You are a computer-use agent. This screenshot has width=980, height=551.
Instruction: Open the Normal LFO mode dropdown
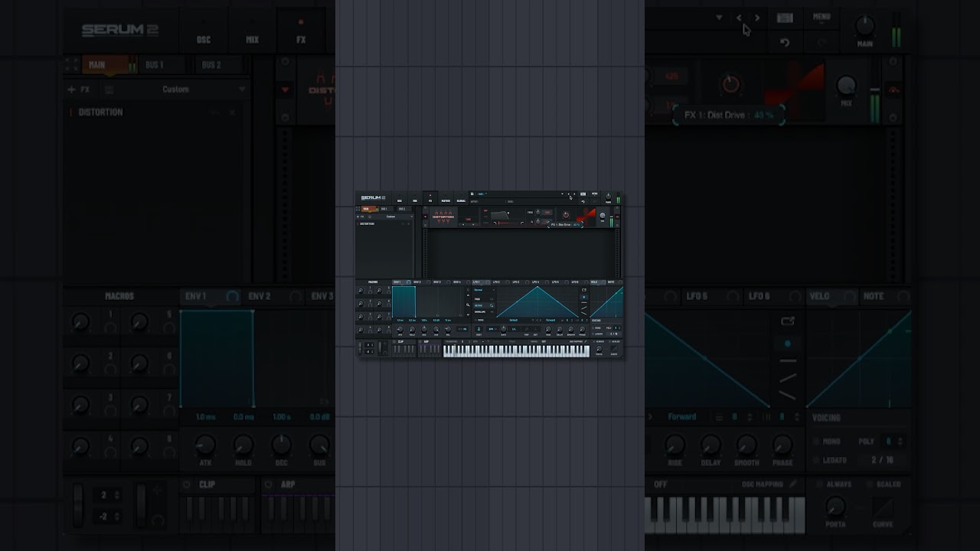click(x=484, y=290)
